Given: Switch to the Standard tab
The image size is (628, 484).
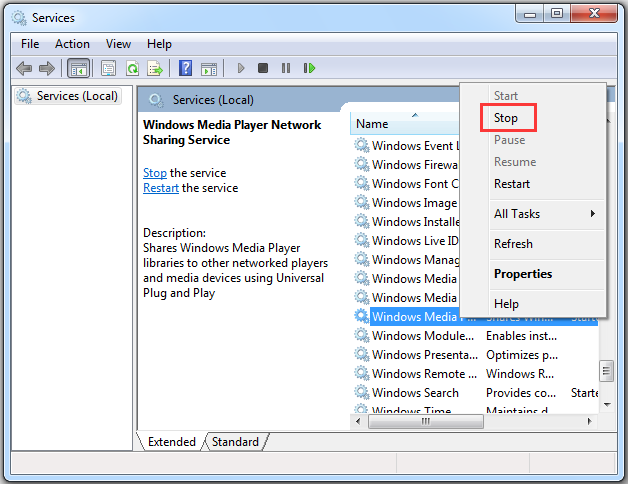Looking at the screenshot, I should [x=235, y=442].
